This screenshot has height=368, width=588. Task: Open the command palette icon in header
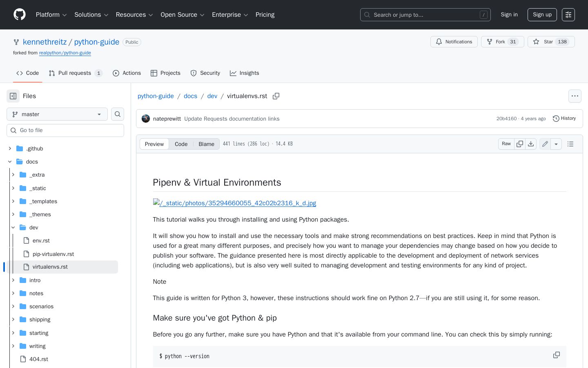pyautogui.click(x=568, y=15)
